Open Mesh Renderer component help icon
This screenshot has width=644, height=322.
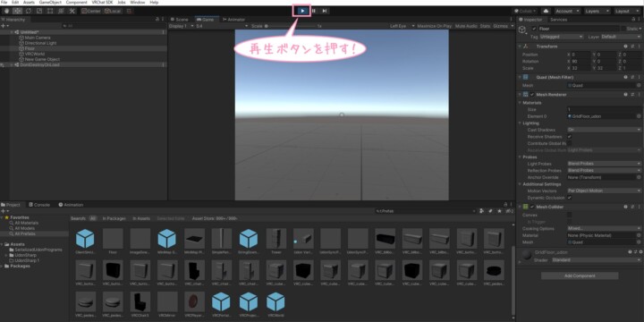(625, 95)
